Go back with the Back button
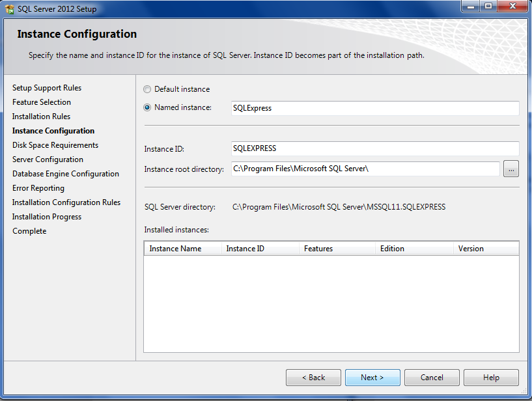The image size is (532, 401). 313,378
